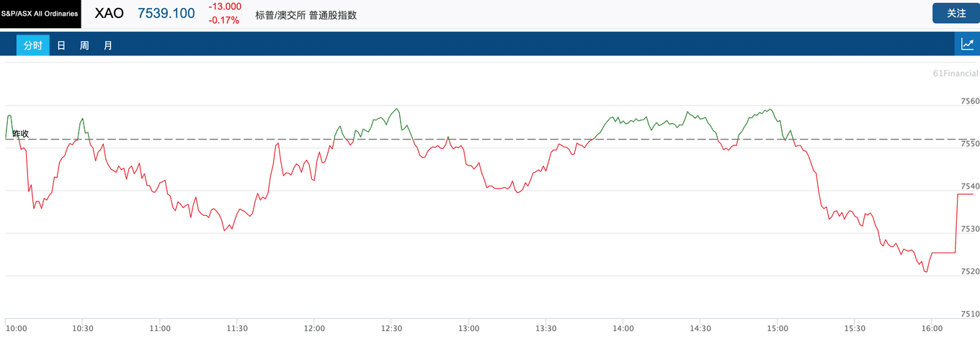980x349 pixels.
Task: Switch to the 周 weekly tab
Action: [84, 45]
